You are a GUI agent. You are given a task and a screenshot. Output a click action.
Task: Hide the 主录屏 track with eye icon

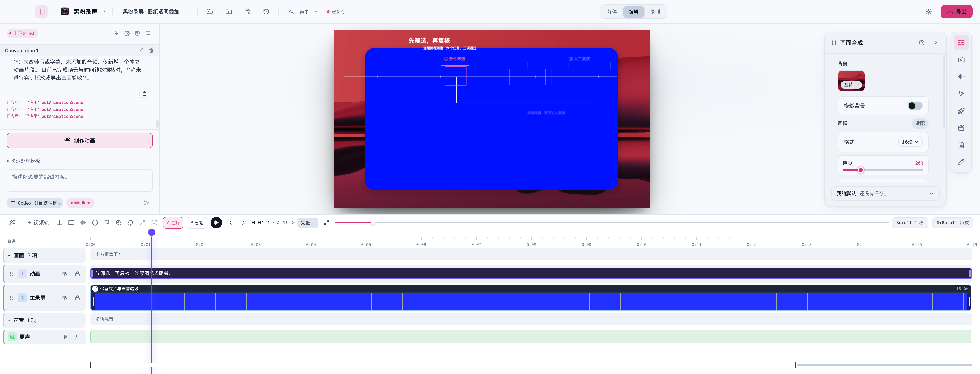click(65, 298)
